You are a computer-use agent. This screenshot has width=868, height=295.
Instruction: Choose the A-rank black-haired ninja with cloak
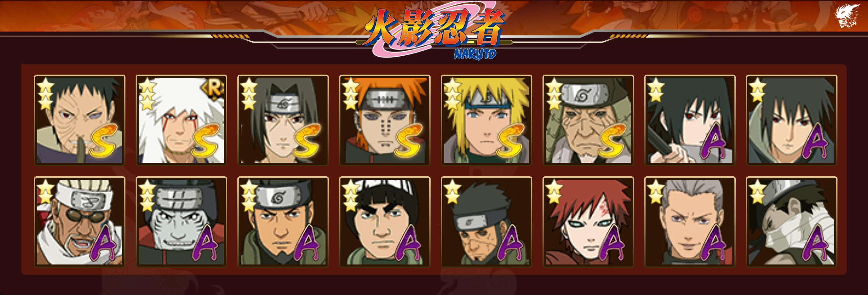(x=792, y=120)
